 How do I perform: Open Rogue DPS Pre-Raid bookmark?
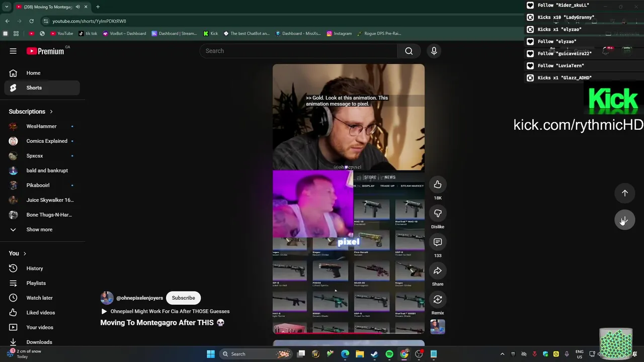[x=379, y=34]
